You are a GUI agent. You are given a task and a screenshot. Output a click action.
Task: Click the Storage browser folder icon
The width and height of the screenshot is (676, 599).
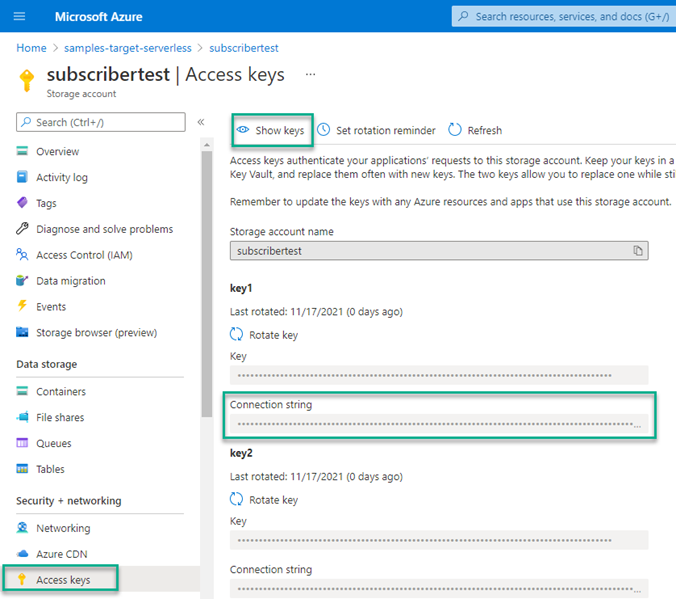(22, 332)
